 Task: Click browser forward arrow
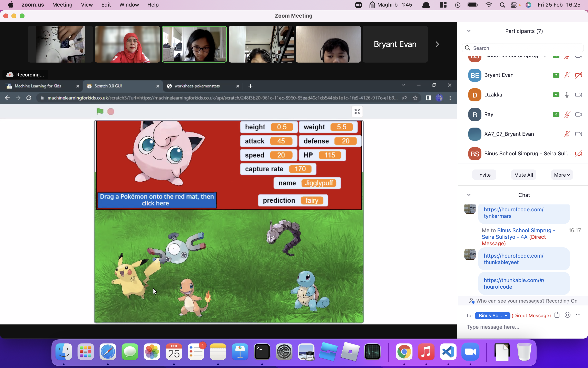click(18, 98)
